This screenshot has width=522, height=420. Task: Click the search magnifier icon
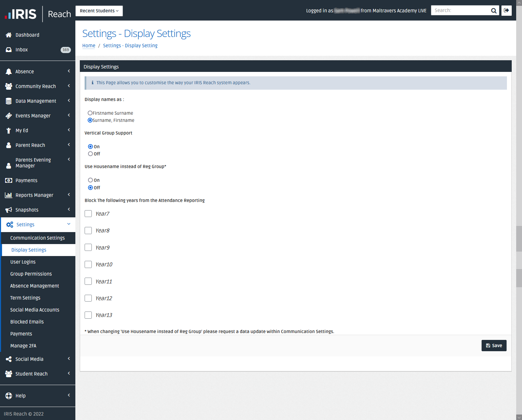[494, 10]
